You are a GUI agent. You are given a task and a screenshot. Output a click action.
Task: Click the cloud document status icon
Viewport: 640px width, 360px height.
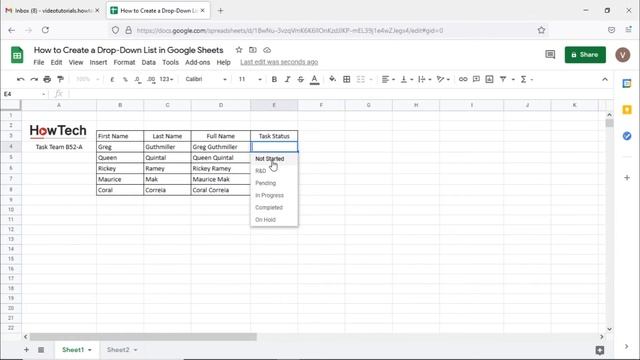[267, 50]
